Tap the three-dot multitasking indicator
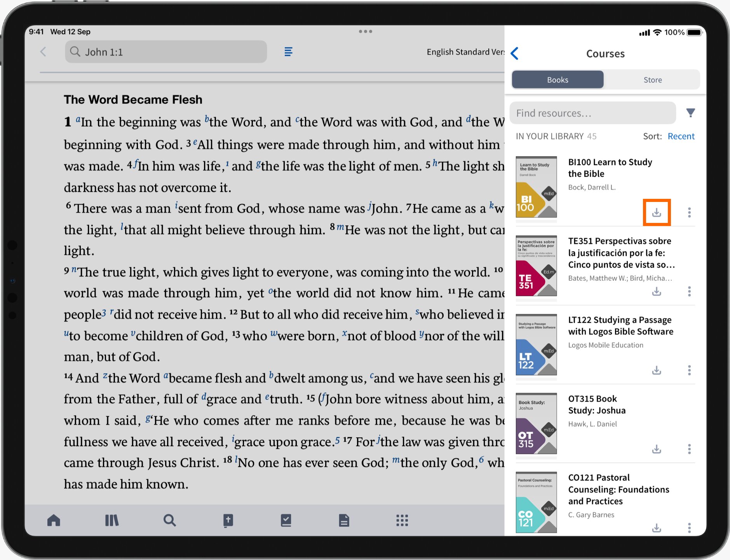The image size is (730, 560). 365,31
